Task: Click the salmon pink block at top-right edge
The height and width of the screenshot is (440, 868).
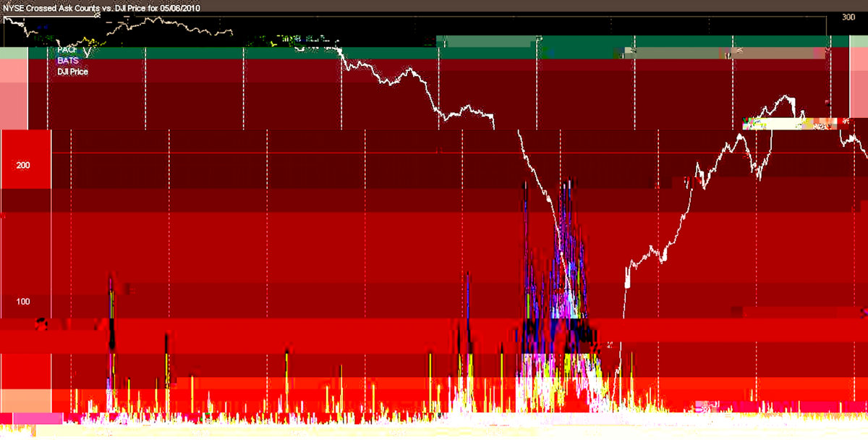Action: (859, 87)
